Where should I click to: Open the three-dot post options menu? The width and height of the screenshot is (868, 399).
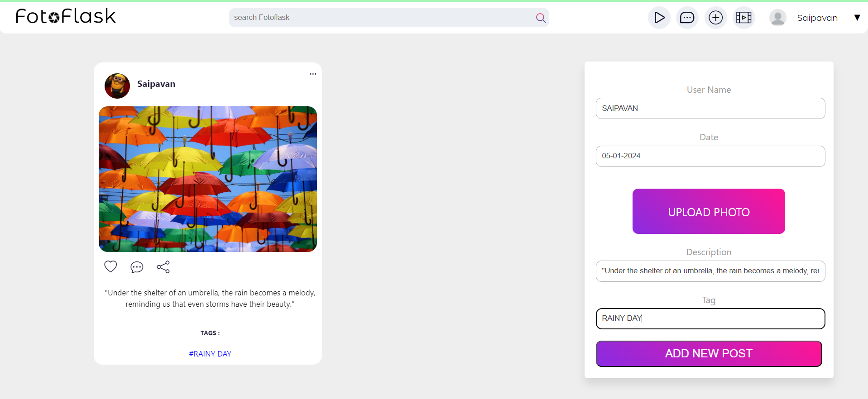[313, 74]
